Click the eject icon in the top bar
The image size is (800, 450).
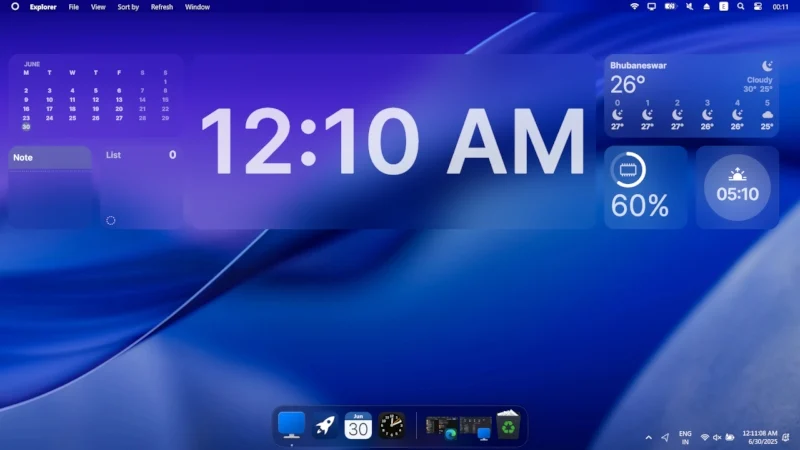click(x=707, y=7)
